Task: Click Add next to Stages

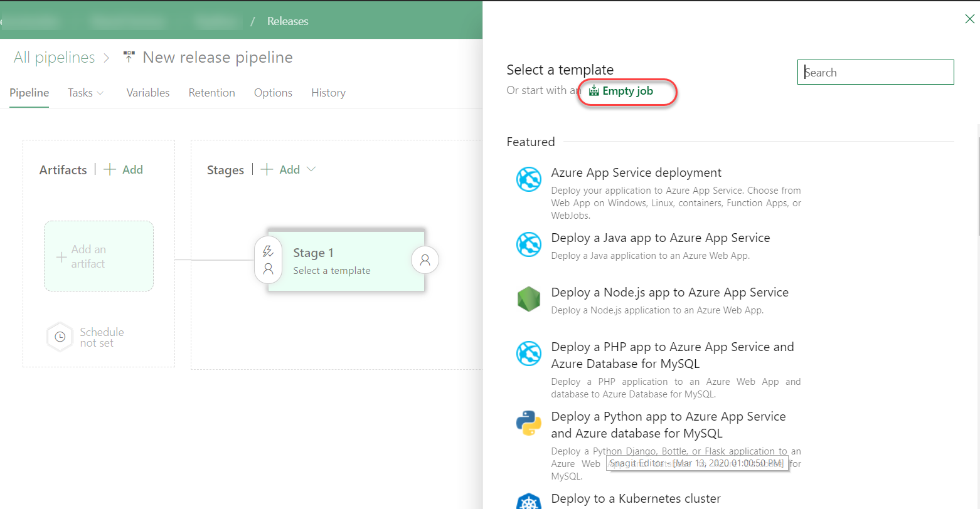Action: pos(289,169)
